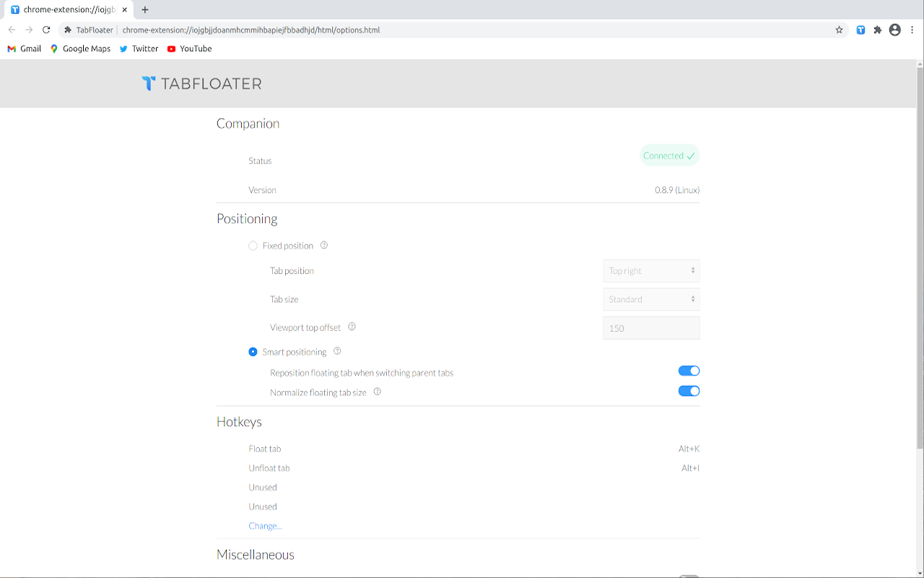Viewport: 924px width, 578px height.
Task: Click the help icon next to Fixed position
Action: (323, 245)
